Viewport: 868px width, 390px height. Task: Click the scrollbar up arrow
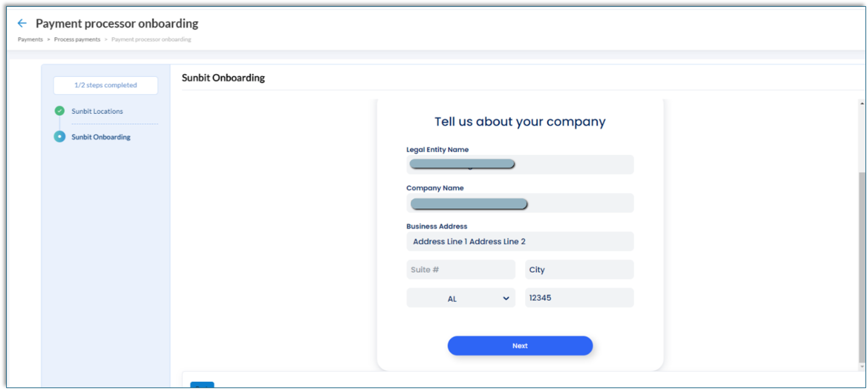tap(862, 103)
